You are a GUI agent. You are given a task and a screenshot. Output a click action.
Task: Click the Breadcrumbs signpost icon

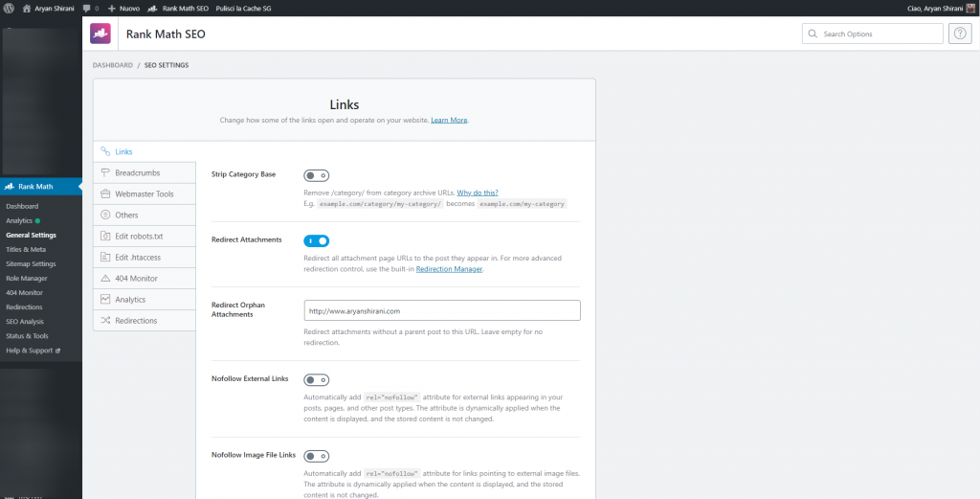coord(105,173)
